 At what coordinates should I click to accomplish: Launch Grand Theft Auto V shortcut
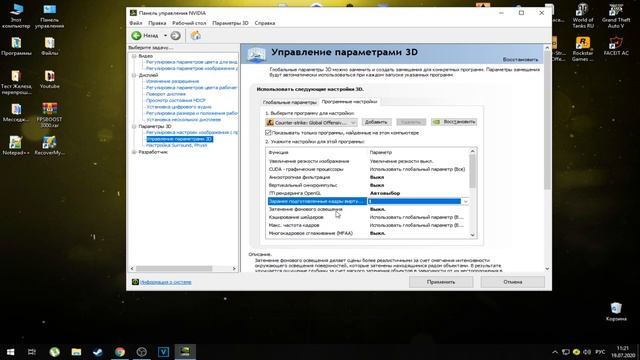point(616,16)
